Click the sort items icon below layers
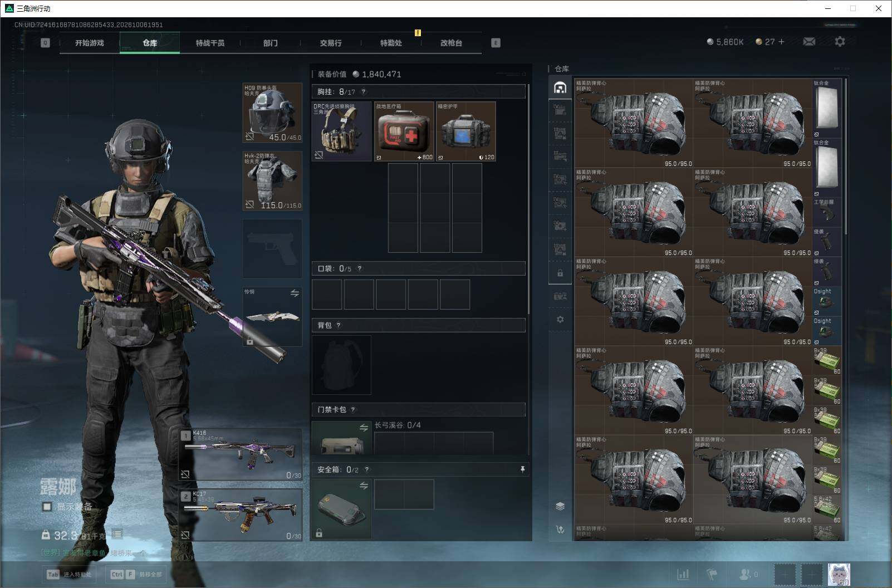 560,530
